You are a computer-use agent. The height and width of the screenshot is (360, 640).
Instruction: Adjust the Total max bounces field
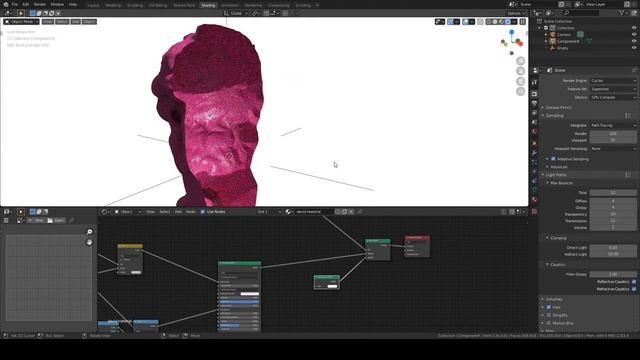point(613,193)
